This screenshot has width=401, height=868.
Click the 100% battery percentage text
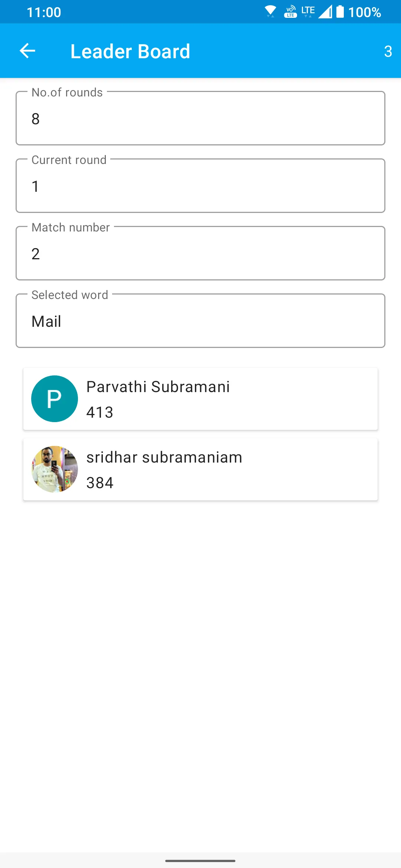point(365,12)
